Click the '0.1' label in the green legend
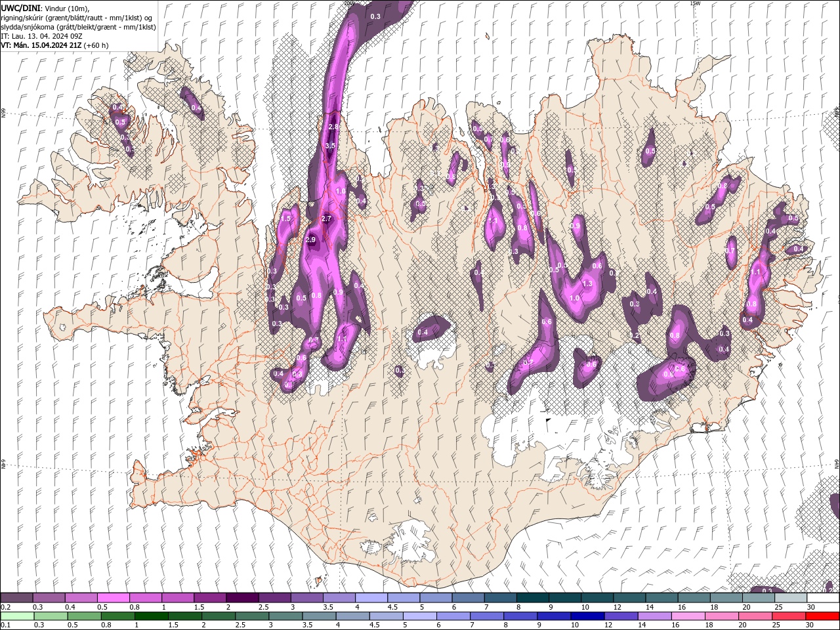Screen dimensions: 840x630 pyautogui.click(x=5, y=625)
